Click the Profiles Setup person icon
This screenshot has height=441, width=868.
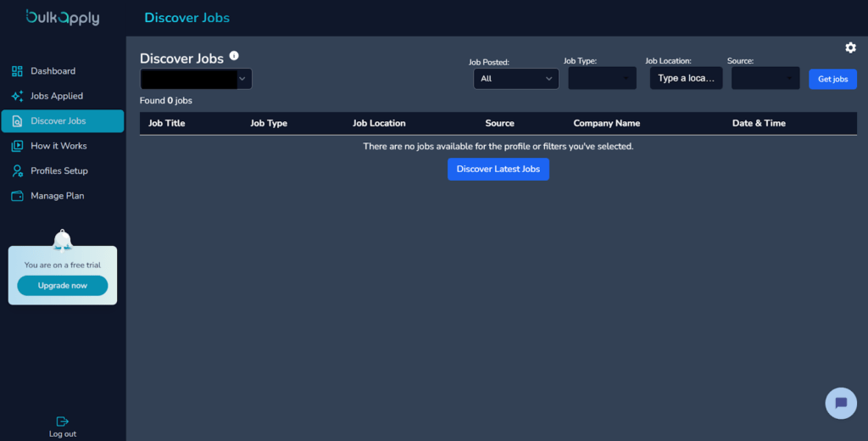pos(17,170)
